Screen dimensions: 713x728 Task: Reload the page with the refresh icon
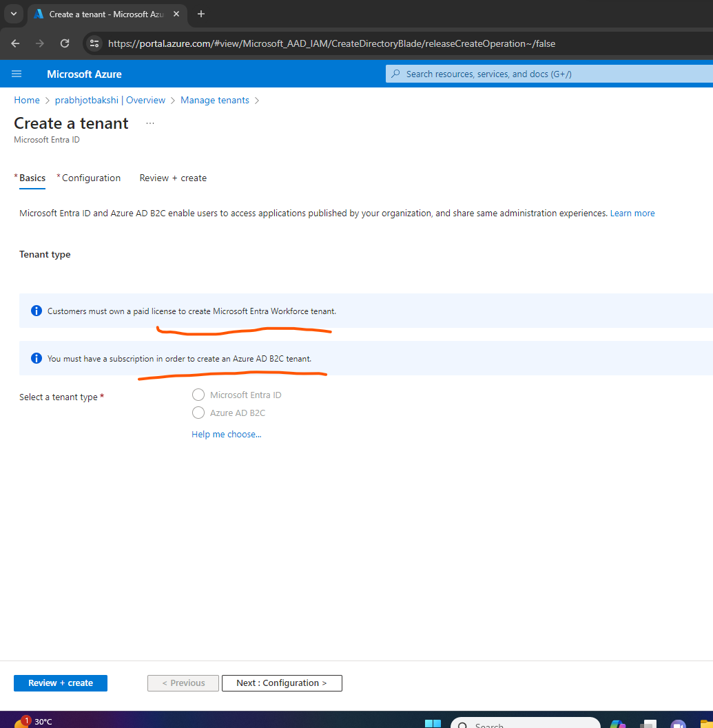65,43
